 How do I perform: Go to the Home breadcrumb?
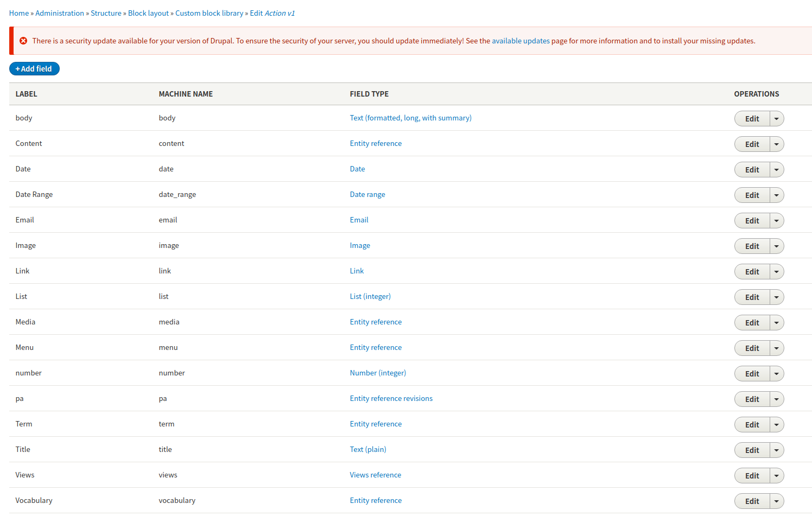pyautogui.click(x=19, y=13)
